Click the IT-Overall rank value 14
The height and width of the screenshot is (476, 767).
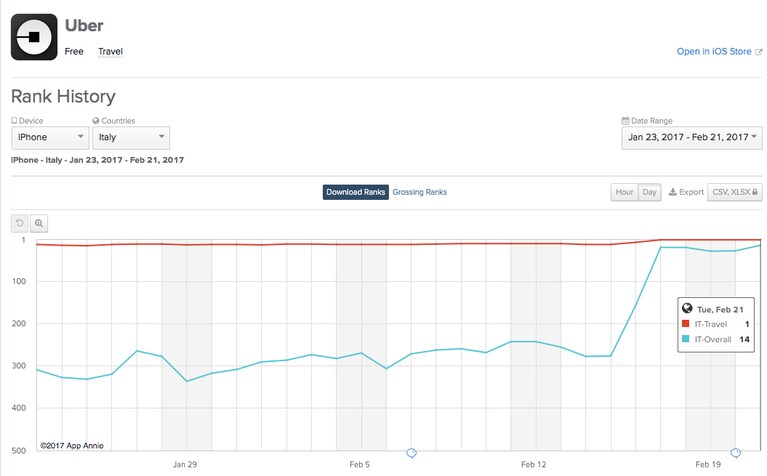(x=744, y=340)
